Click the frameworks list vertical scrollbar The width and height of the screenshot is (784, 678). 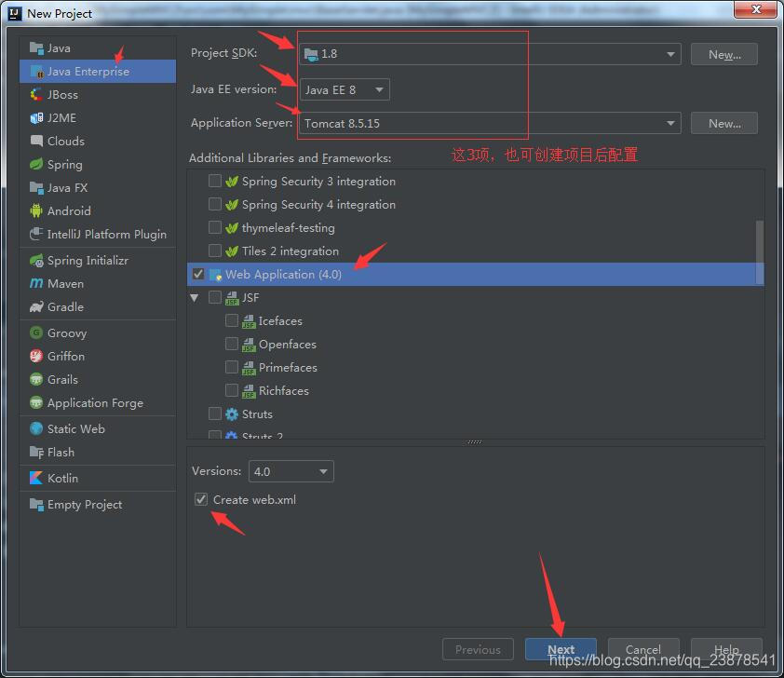tap(760, 252)
